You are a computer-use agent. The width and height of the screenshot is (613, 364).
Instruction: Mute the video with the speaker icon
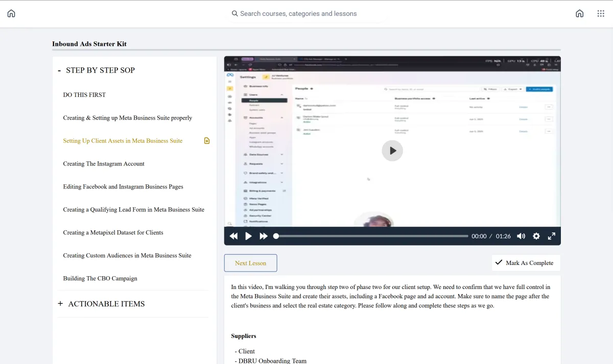[521, 236]
